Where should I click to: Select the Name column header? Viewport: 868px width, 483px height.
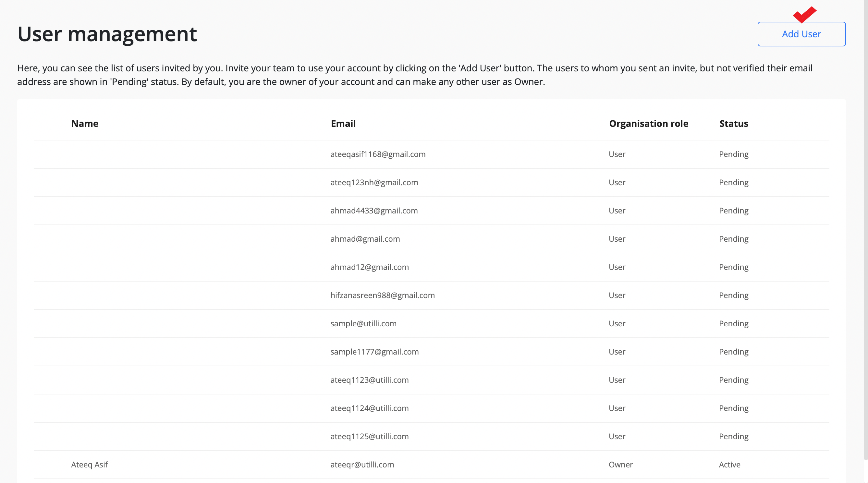click(x=85, y=124)
